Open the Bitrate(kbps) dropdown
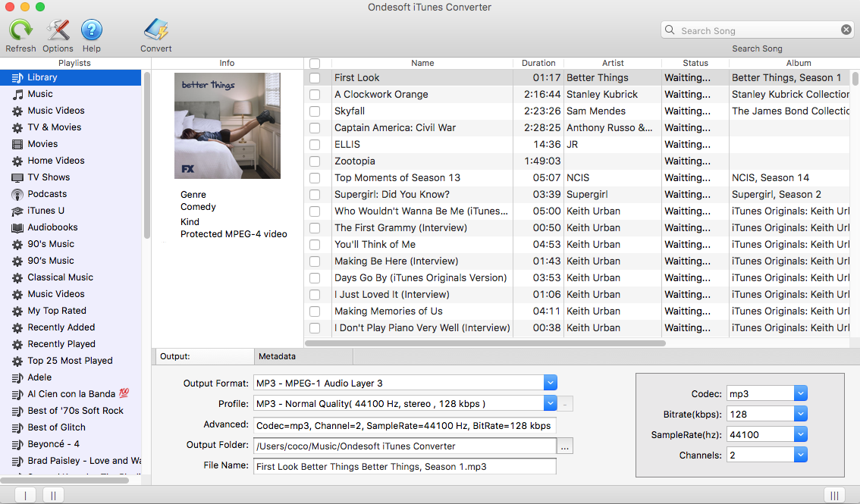This screenshot has width=860, height=504. (x=800, y=414)
